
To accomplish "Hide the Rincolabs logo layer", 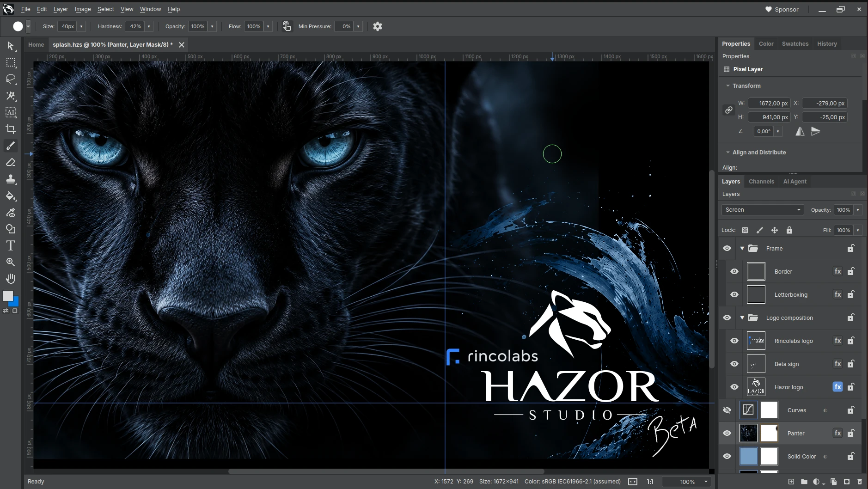I will [x=734, y=341].
